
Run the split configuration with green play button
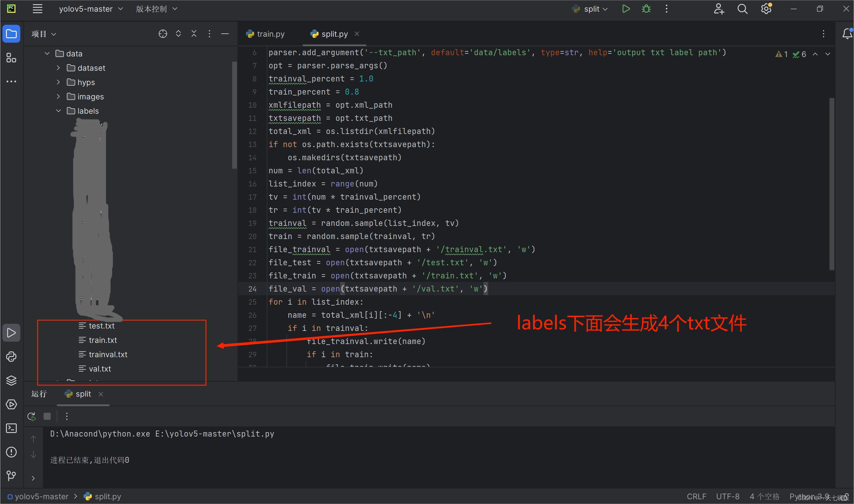click(x=626, y=9)
